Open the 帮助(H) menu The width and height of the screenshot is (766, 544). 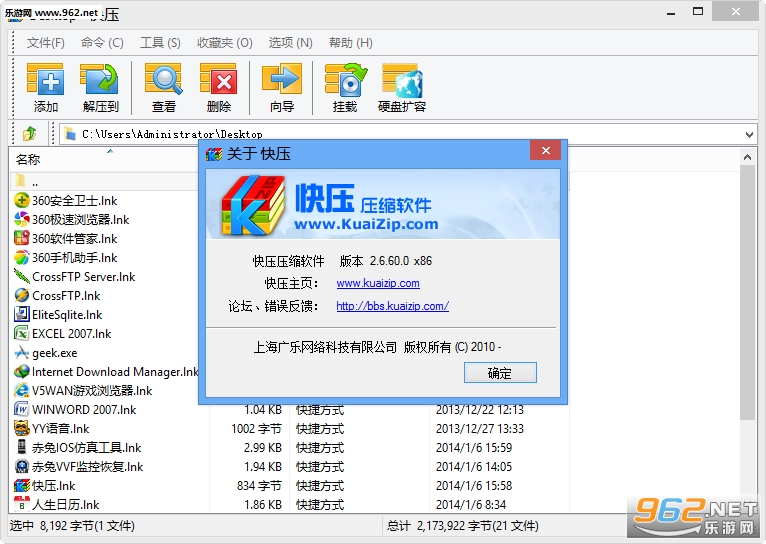click(x=351, y=43)
